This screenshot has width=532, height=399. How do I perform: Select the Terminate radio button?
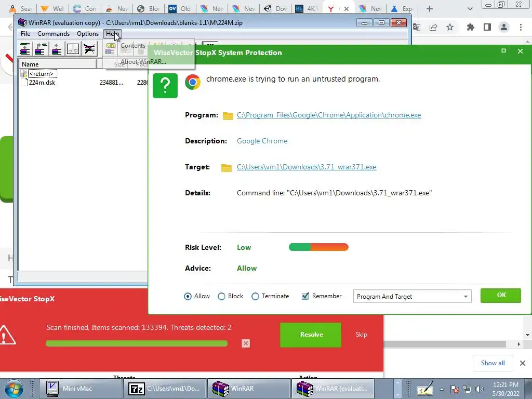coord(255,297)
